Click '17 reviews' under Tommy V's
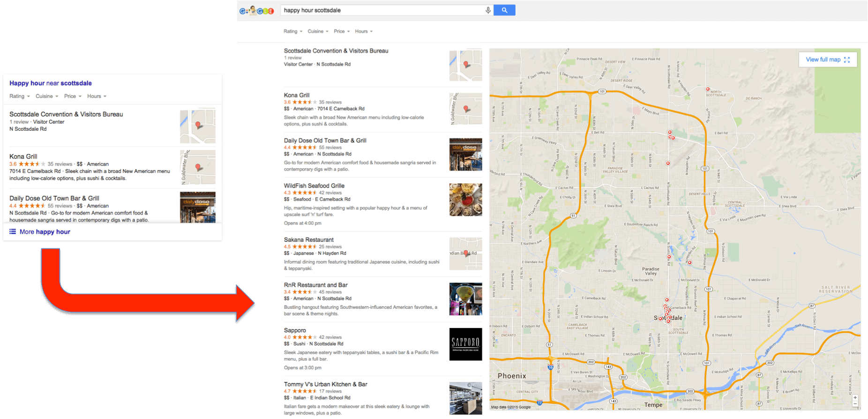868x419 pixels. point(330,391)
